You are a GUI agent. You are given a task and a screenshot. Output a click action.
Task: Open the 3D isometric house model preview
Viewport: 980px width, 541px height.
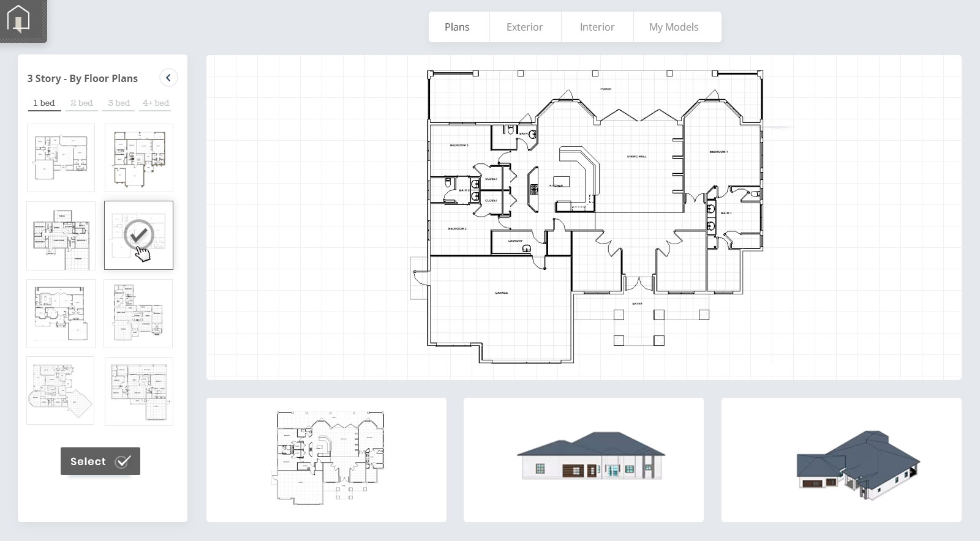coord(841,460)
